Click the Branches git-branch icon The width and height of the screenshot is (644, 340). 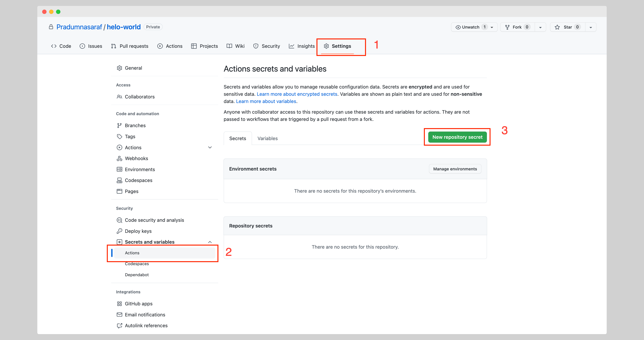coord(119,125)
